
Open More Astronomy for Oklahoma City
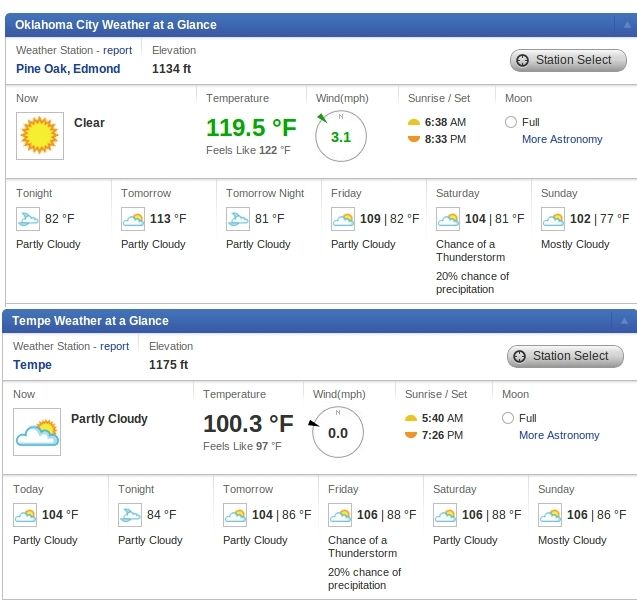(x=562, y=139)
